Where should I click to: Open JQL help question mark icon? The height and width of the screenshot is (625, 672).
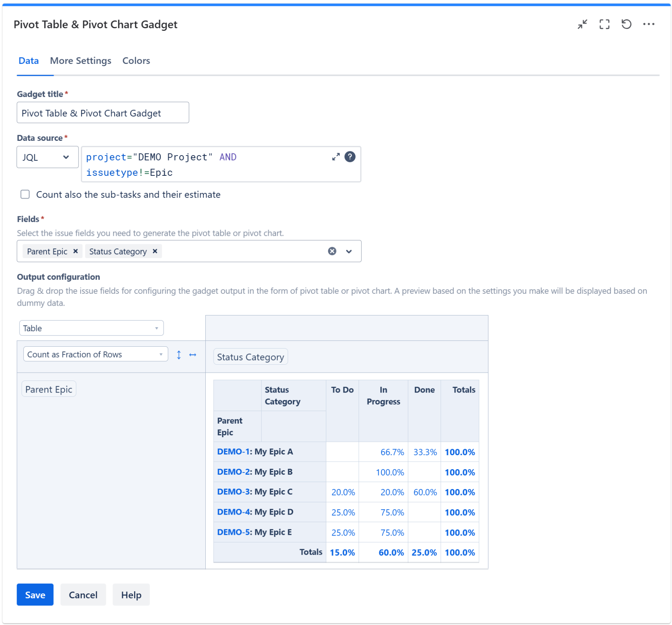(350, 157)
